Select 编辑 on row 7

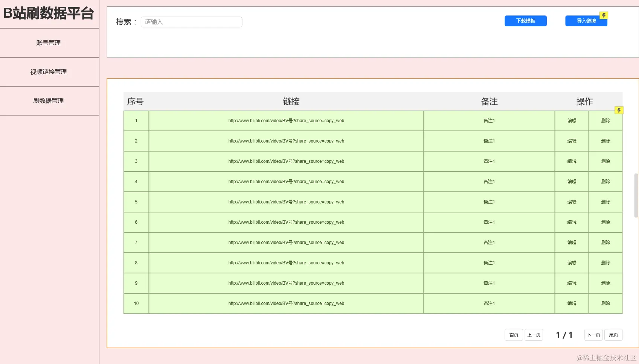tap(572, 243)
